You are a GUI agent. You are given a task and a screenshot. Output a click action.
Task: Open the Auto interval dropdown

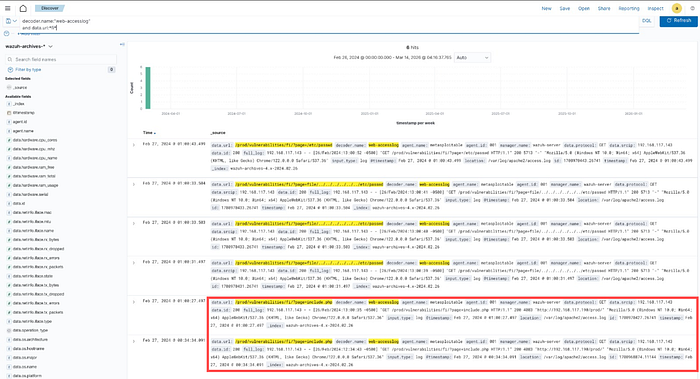(x=472, y=58)
